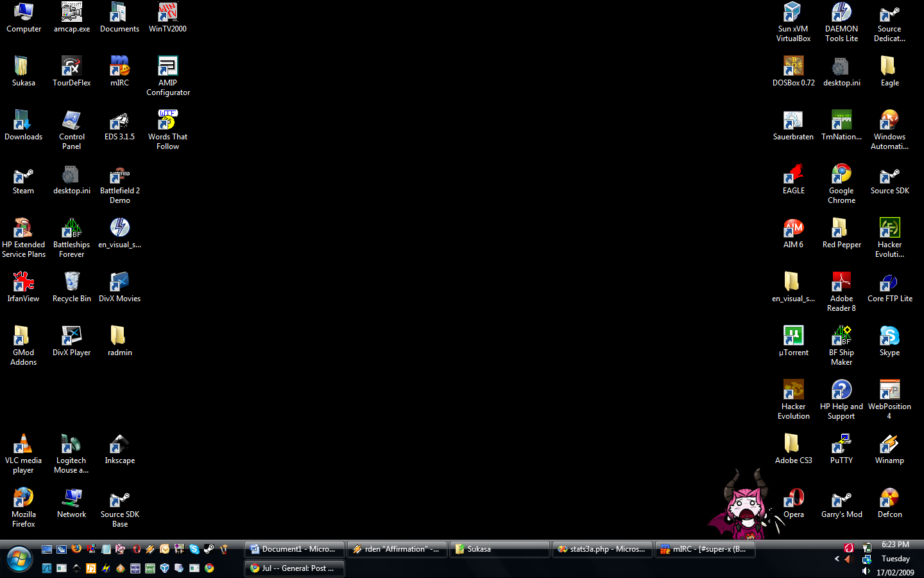Image resolution: width=924 pixels, height=578 pixels.
Task: Launch Words That Follow
Action: (167, 130)
